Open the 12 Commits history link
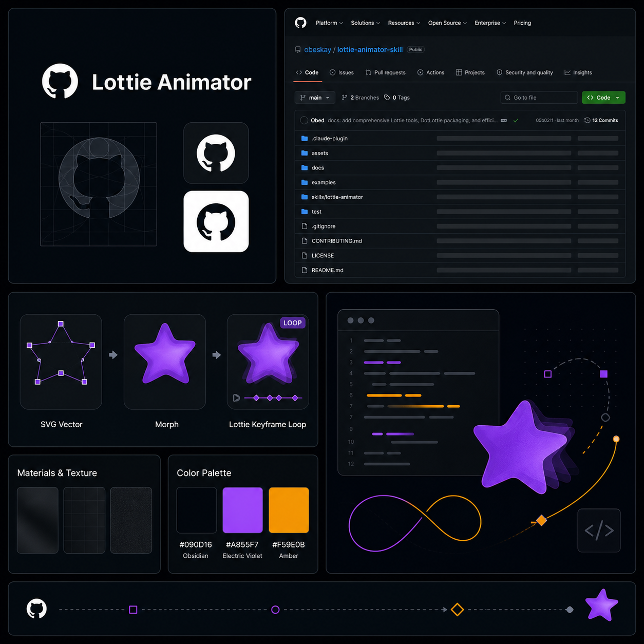The width and height of the screenshot is (644, 644). point(601,120)
